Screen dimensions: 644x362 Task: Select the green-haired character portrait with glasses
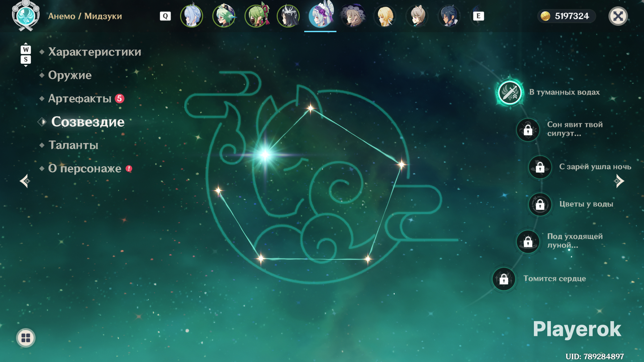[x=224, y=16]
